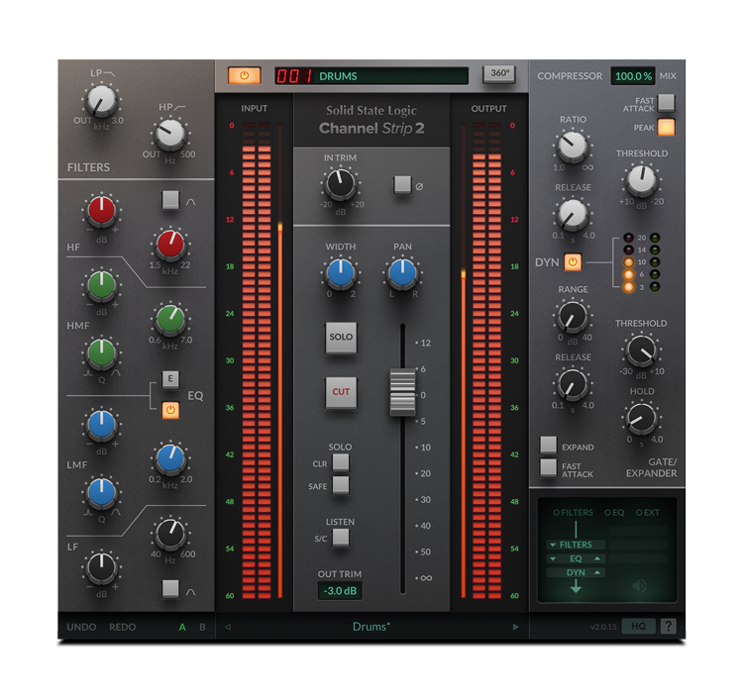The height and width of the screenshot is (700, 743).
Task: Toggle compressor FAST ATTACK button
Action: (x=667, y=103)
